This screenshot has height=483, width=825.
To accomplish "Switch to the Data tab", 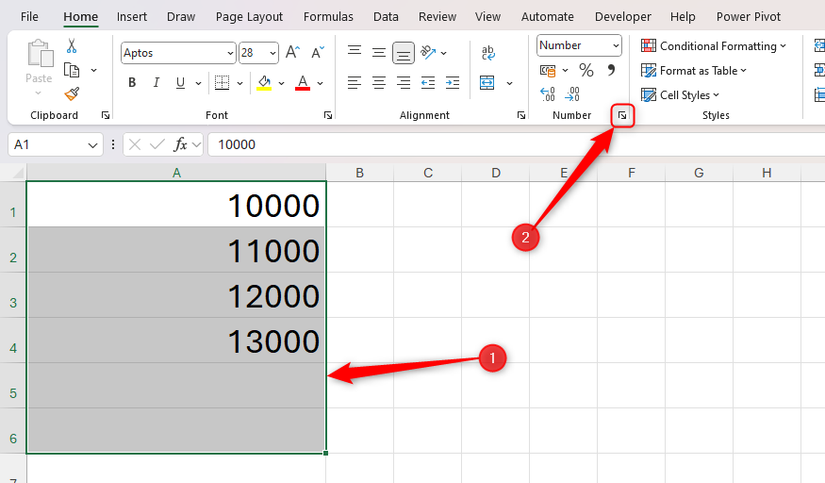I will click(x=386, y=17).
